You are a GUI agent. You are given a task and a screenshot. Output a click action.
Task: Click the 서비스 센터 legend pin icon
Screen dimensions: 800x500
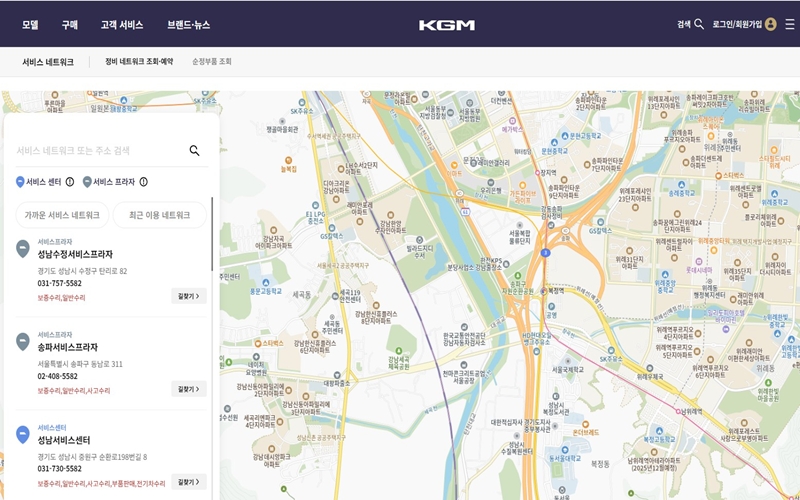coord(20,182)
